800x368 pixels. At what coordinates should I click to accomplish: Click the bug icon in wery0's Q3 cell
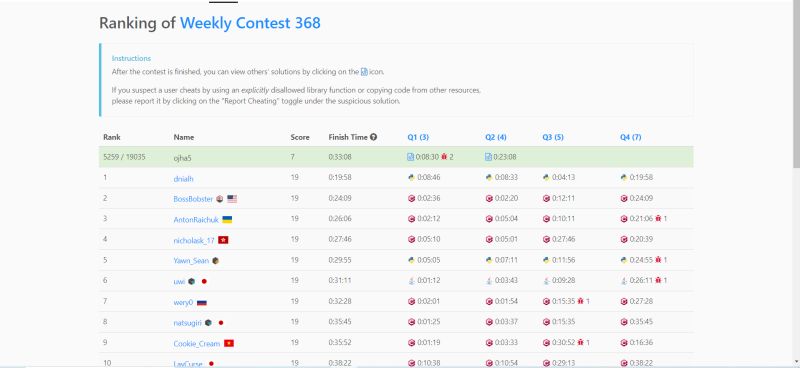coord(580,301)
